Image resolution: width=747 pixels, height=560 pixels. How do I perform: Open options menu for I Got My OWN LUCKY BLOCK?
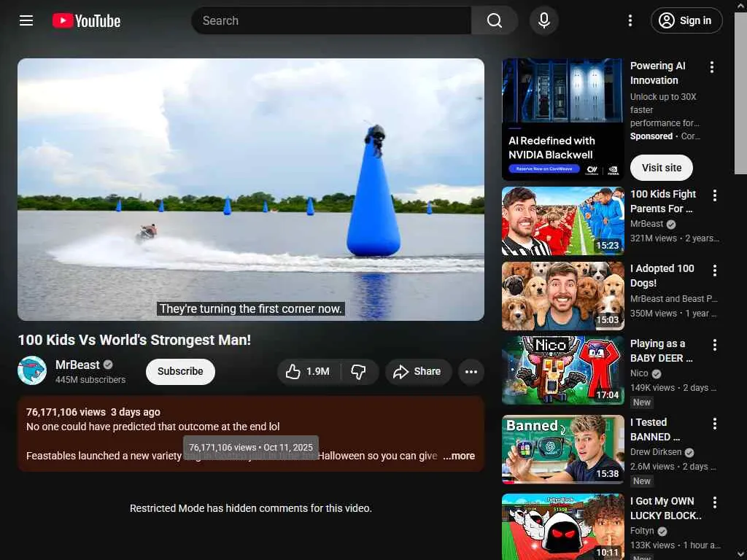pos(715,502)
